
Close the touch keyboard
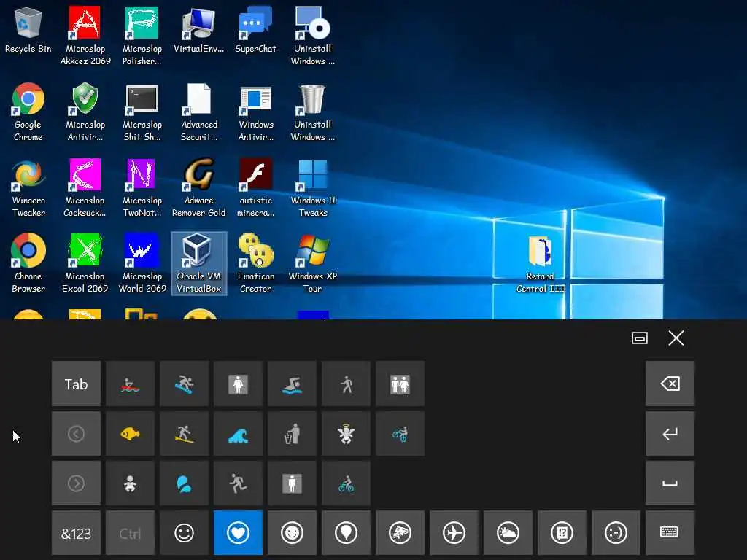pyautogui.click(x=676, y=338)
